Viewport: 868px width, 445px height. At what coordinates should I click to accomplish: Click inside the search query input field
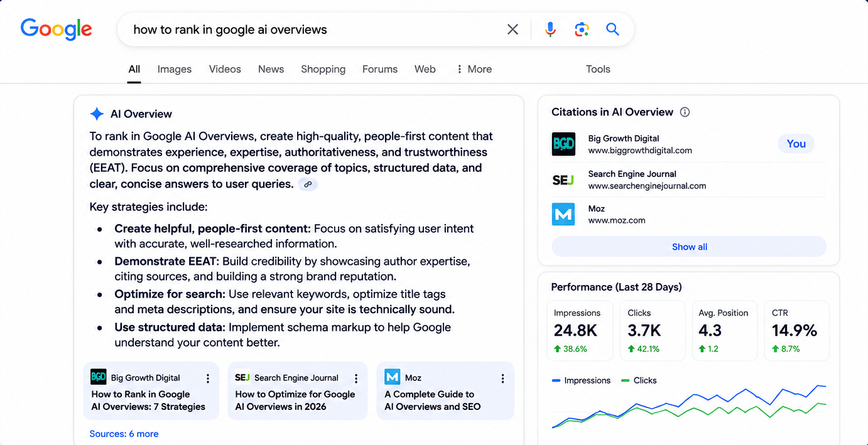click(314, 29)
